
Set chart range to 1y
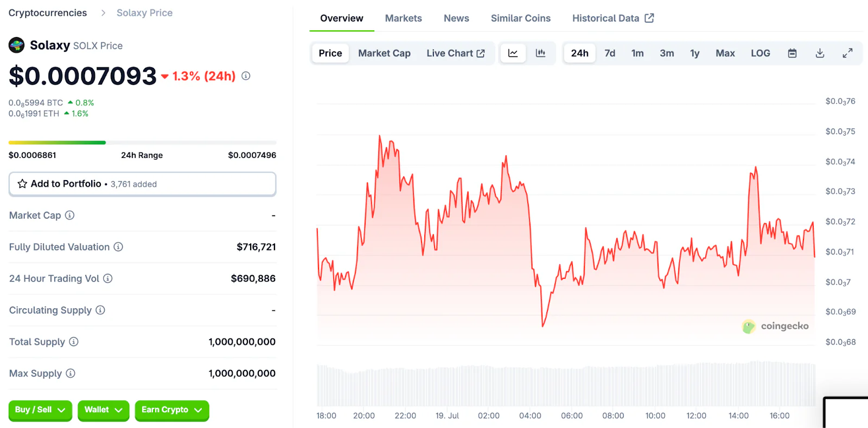click(x=695, y=53)
